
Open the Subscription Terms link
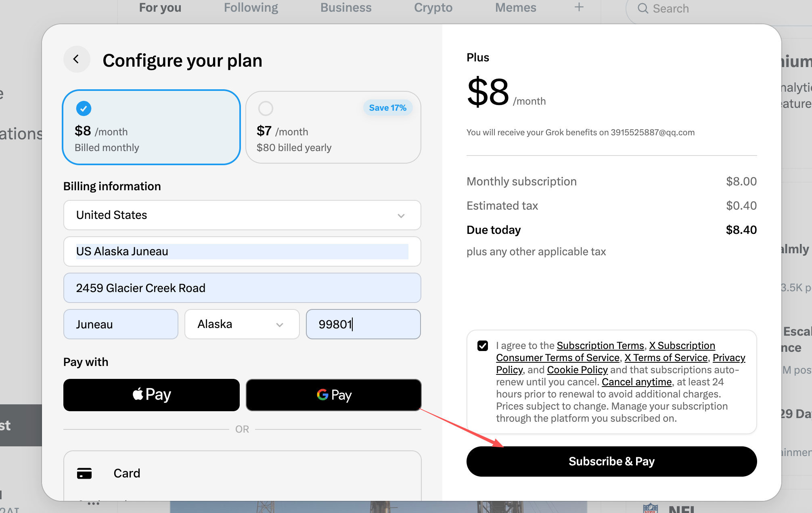coord(600,346)
